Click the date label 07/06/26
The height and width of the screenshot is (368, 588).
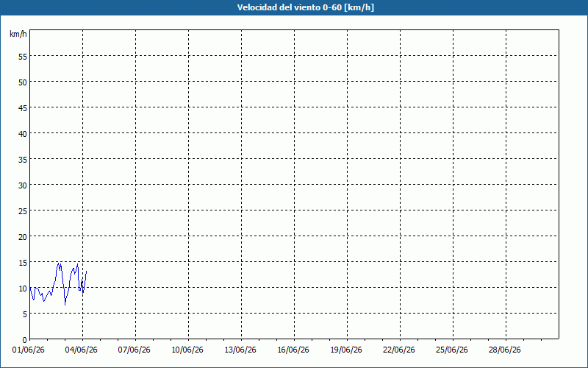pyautogui.click(x=134, y=350)
